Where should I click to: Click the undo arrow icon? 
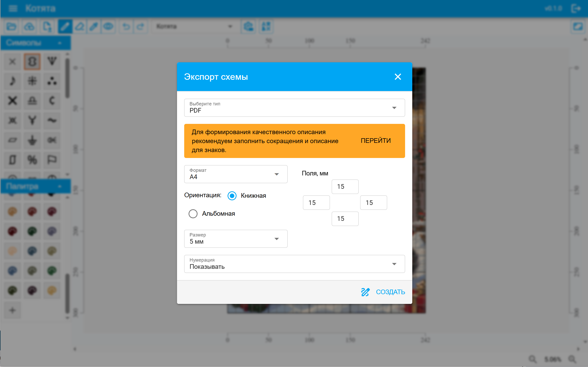tap(126, 26)
